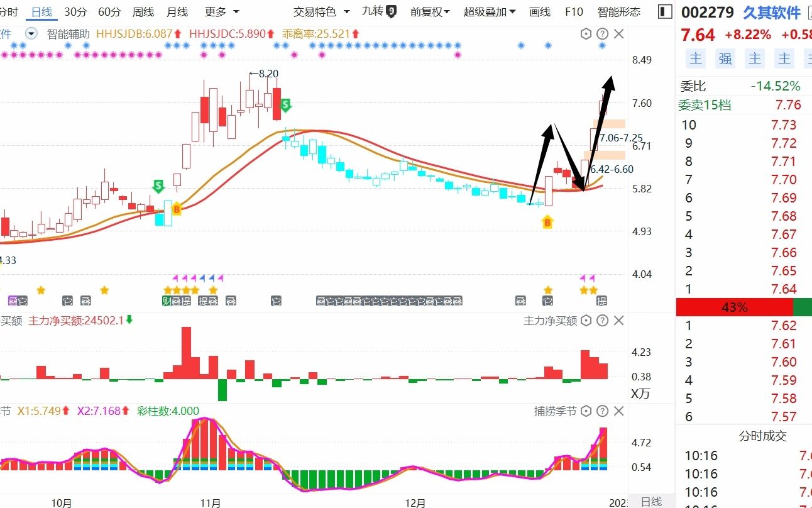Click the tallest red bar in 主力净买额
Image resolution: width=812 pixels, height=508 pixels.
click(x=186, y=353)
